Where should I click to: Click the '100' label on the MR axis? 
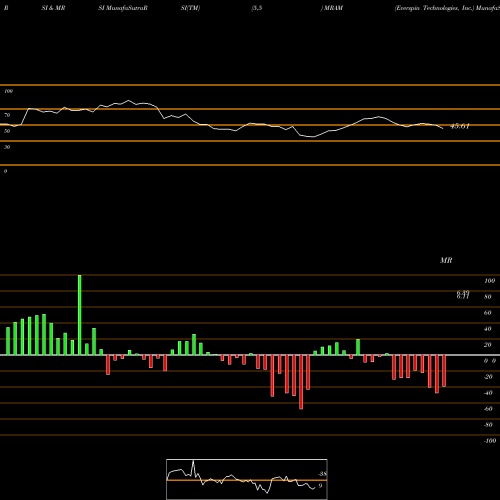coord(489,281)
